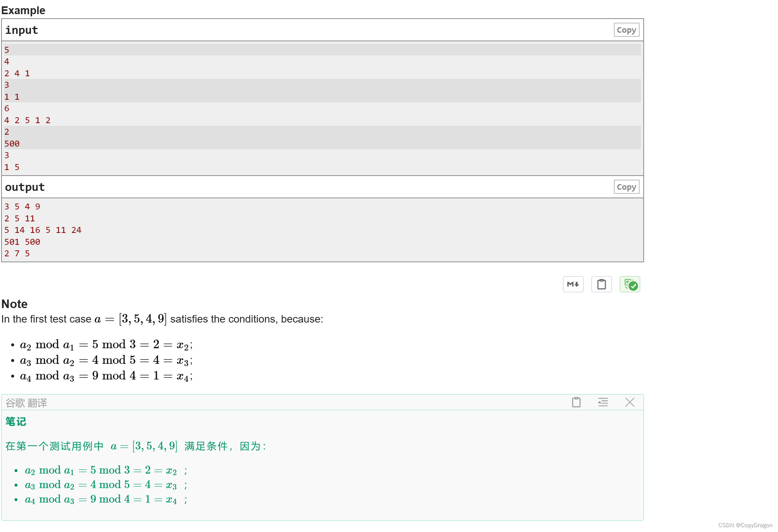Click the clipboard icon in Google Translate panel

576,402
